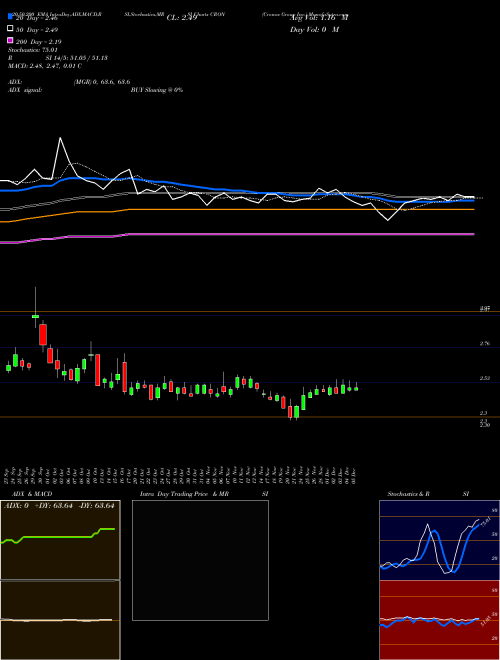Select the '50 Day - 2.49' legend label

37,30
